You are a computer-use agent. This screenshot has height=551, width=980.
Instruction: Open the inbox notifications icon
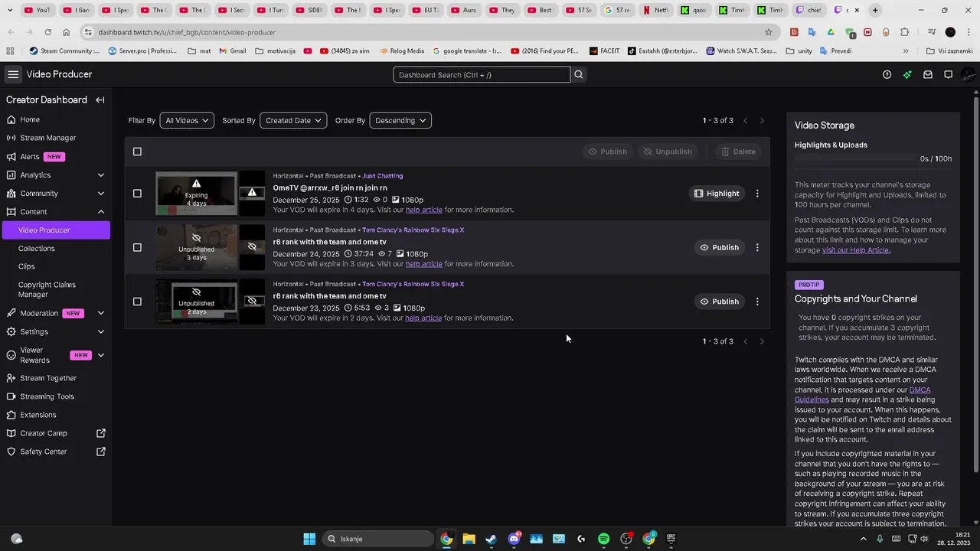click(x=928, y=75)
